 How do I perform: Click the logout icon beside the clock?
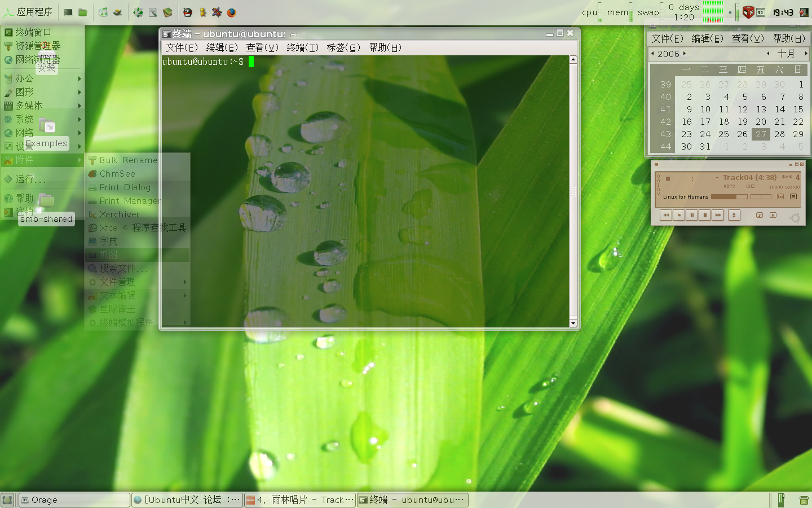pyautogui.click(x=804, y=12)
